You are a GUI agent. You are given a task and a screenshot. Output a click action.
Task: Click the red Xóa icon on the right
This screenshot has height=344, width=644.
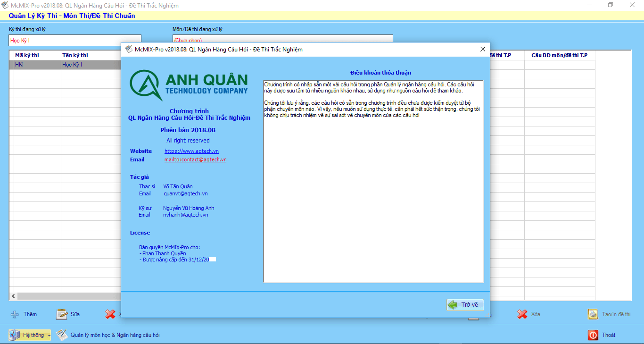[522, 314]
